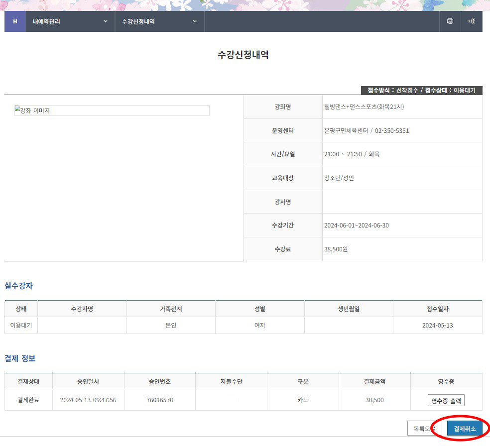Click the share icon at top right
490x448 pixels.
coord(472,21)
